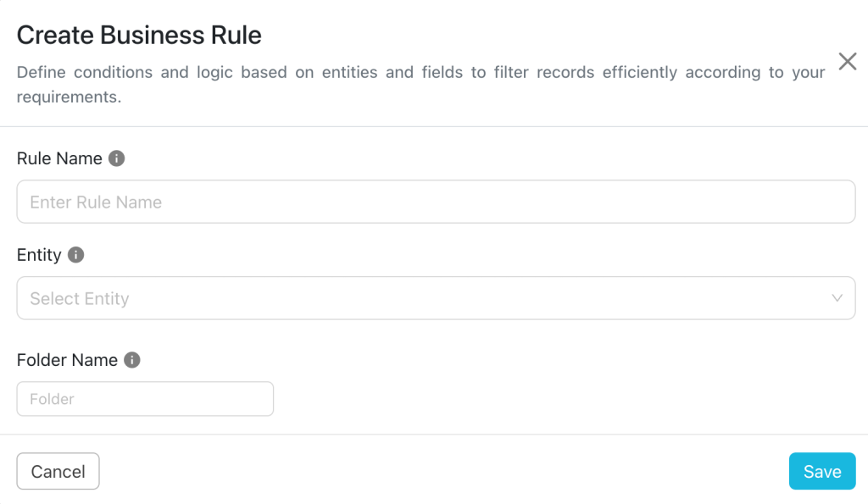Click the info icon beside Rule Name

(x=116, y=158)
